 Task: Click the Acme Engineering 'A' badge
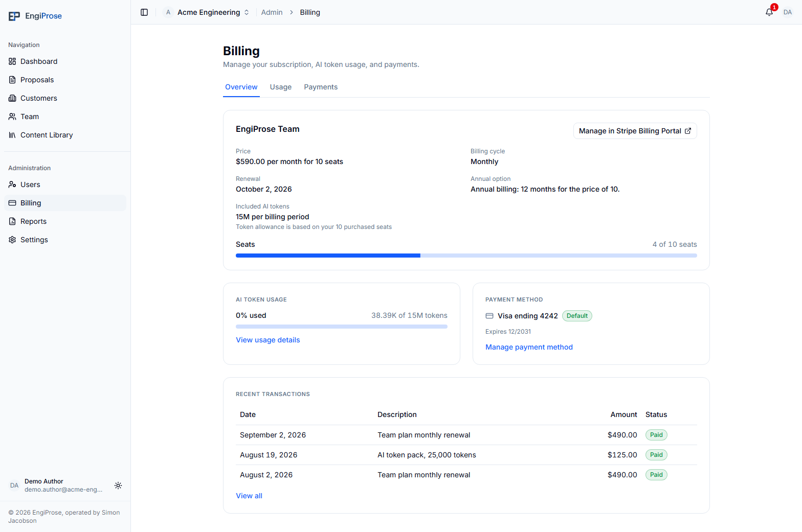coord(168,12)
